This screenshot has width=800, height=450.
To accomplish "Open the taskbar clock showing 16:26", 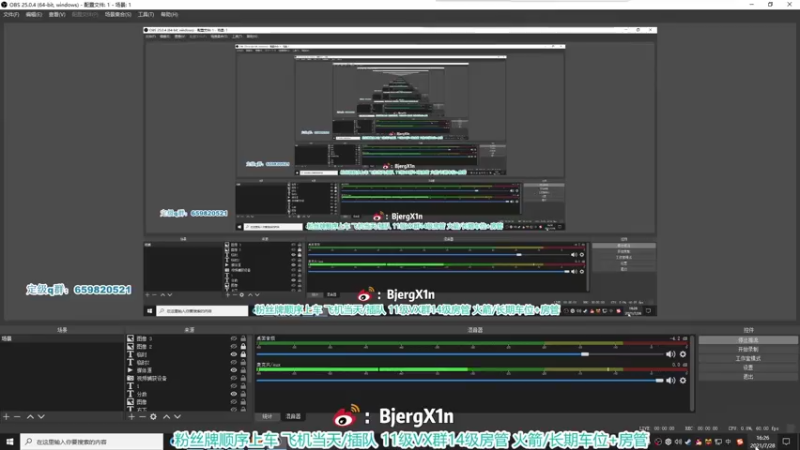I will (763, 442).
